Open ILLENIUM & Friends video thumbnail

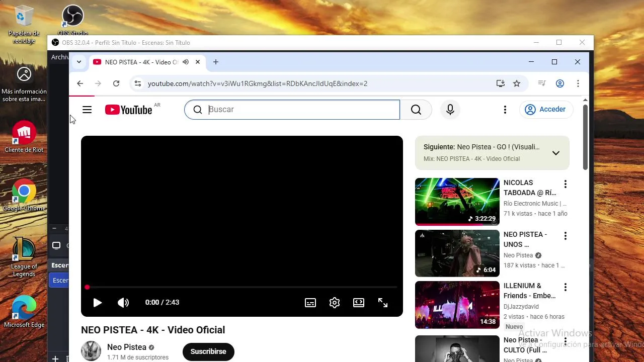[457, 305]
